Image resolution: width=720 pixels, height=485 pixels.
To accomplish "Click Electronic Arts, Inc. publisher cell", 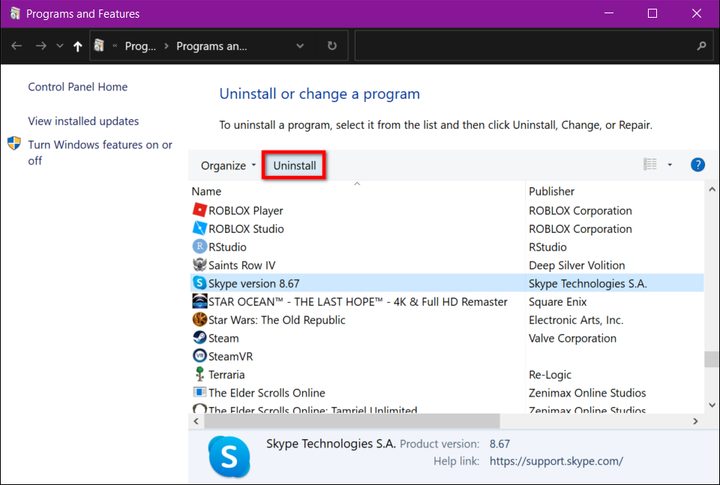I will click(576, 320).
